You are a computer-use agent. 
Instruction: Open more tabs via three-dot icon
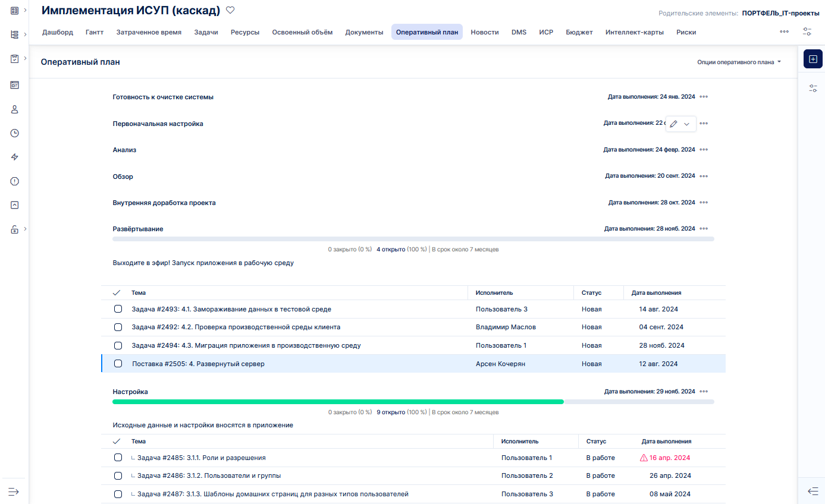pos(785,32)
